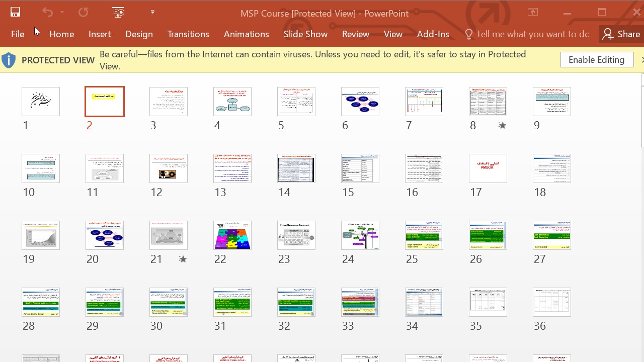Open the Transitions tab
The height and width of the screenshot is (362, 644).
[188, 34]
